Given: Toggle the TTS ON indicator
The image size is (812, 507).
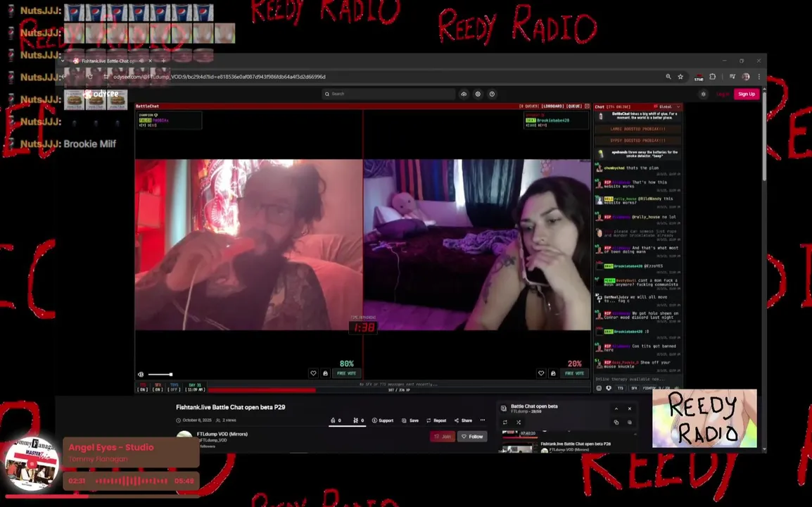Looking at the screenshot, I should pos(143,387).
